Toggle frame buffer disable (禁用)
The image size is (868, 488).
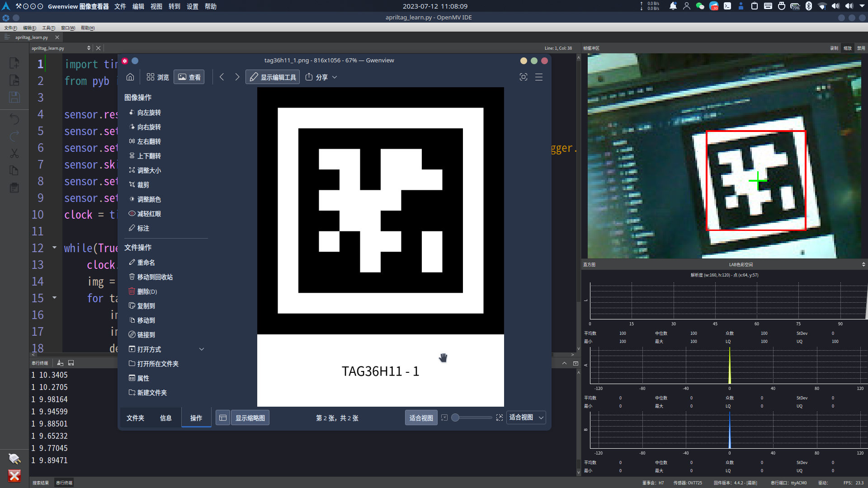coord(861,48)
